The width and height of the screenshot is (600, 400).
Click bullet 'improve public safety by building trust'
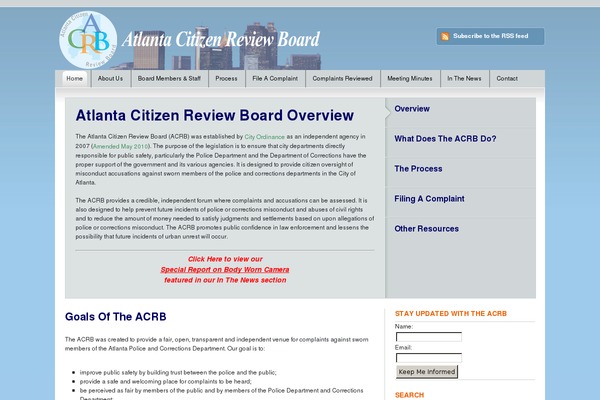[x=178, y=372]
